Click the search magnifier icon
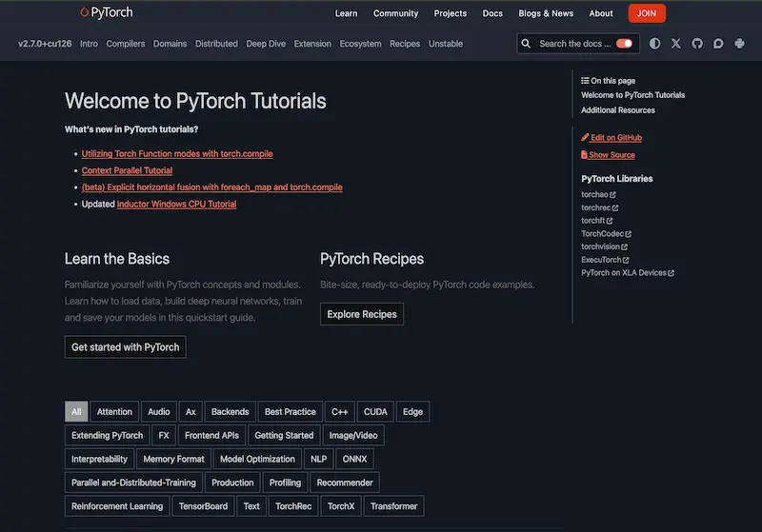 pyautogui.click(x=526, y=44)
